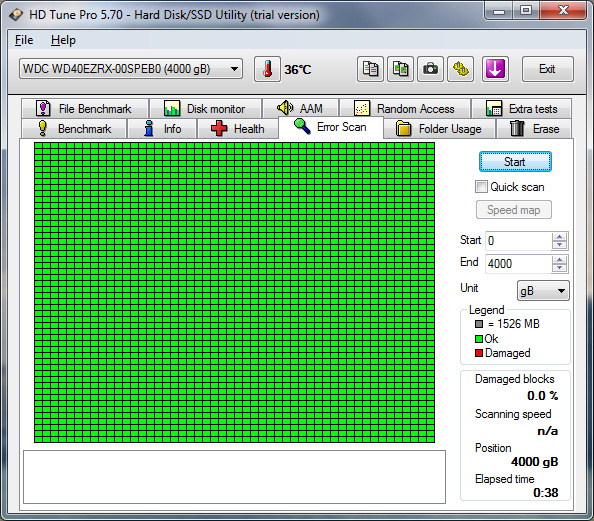Click the 0.0 % damaged blocks value
This screenshot has height=521, width=594.
[542, 396]
